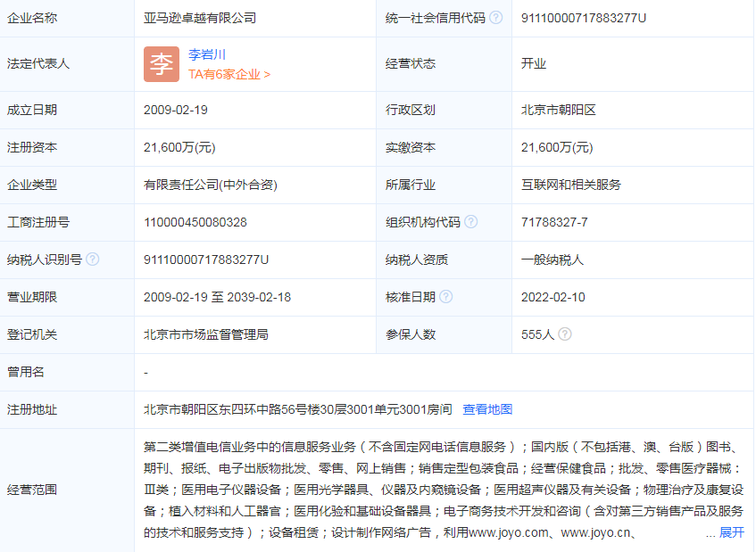The image size is (756, 552).
Task: Click 查看地图 link
Action: click(487, 409)
